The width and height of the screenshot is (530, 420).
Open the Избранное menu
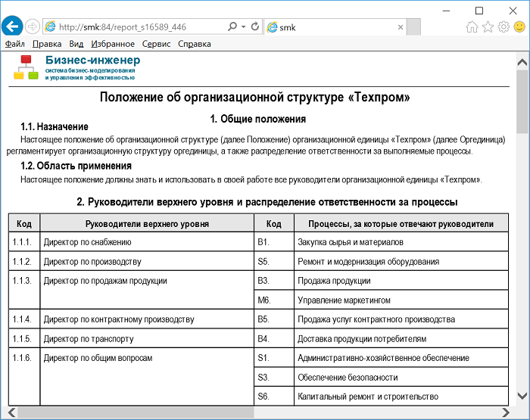(x=113, y=44)
